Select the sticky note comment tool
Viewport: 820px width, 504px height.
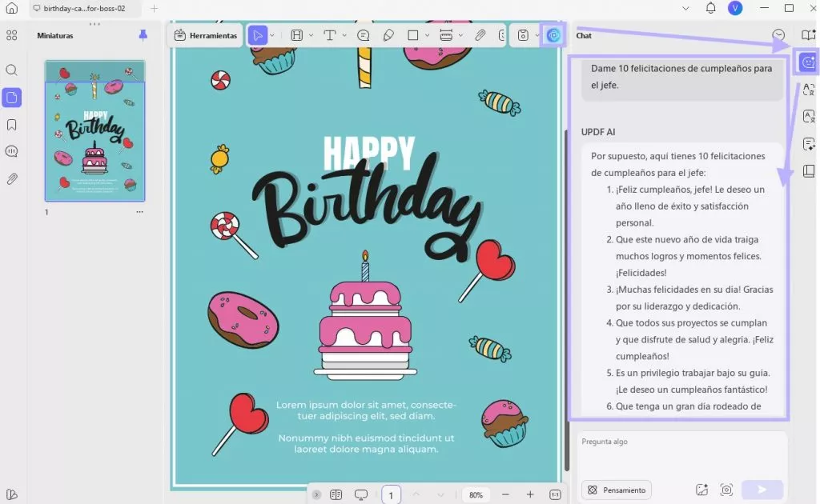coord(363,35)
